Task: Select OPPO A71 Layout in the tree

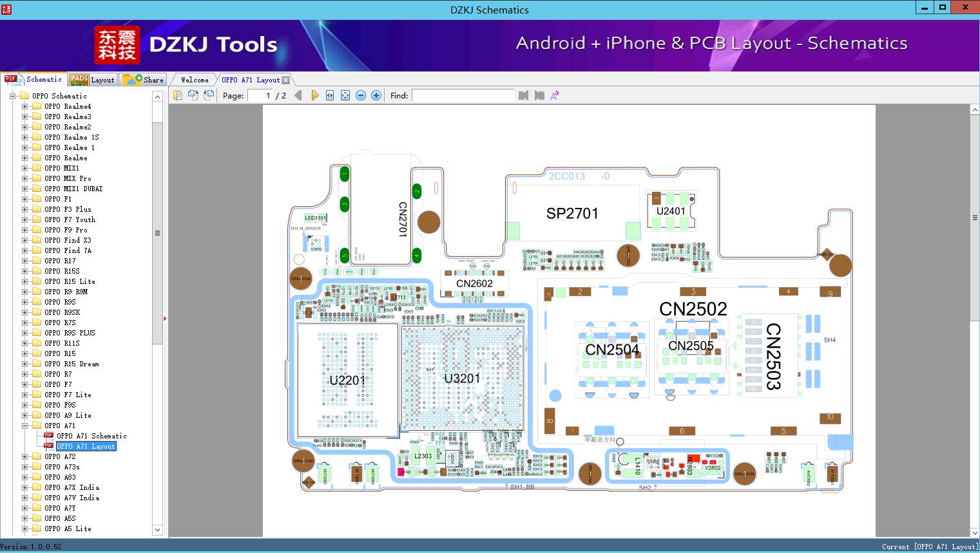Action: coord(86,446)
